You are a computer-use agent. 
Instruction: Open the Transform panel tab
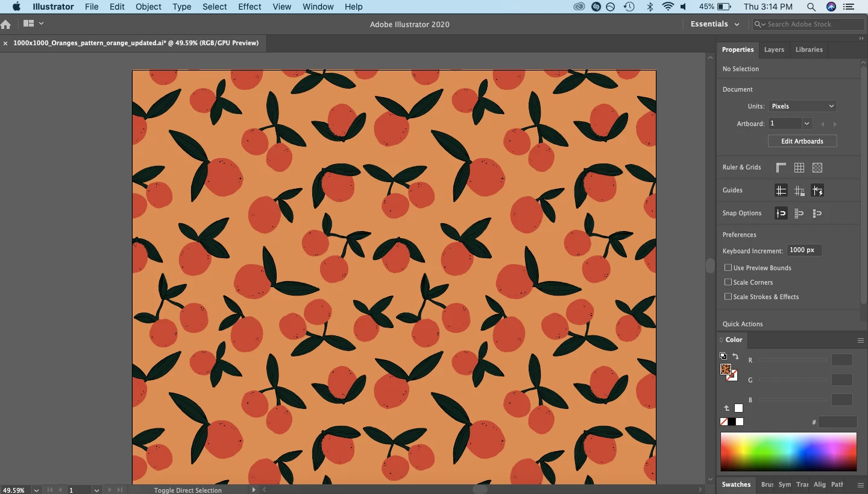[802, 484]
